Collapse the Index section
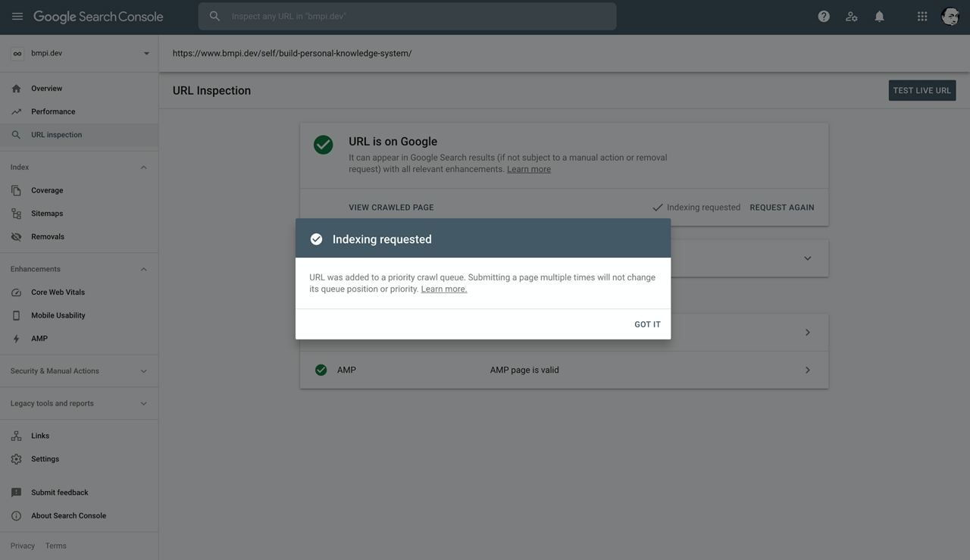The height and width of the screenshot is (560, 970). (x=143, y=167)
